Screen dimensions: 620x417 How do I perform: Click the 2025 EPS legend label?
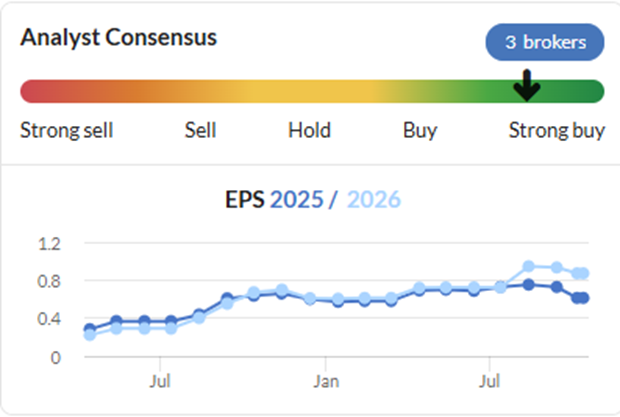pyautogui.click(x=297, y=199)
